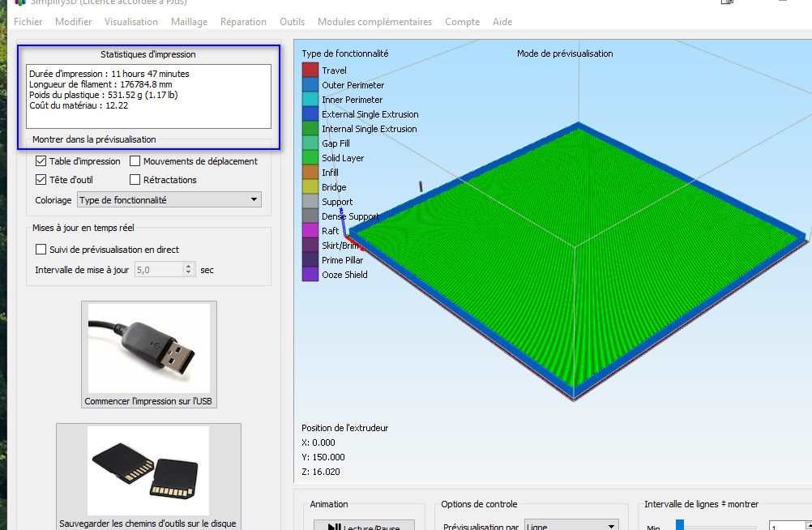Decrease update interval with down arrow
This screenshot has height=530, width=812.
coord(189,273)
